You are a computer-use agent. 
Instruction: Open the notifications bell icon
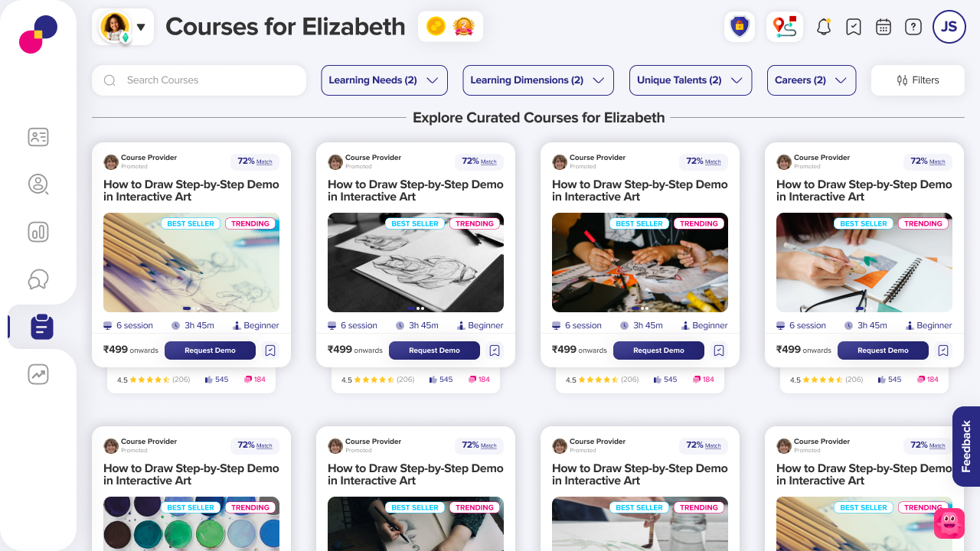pyautogui.click(x=824, y=27)
